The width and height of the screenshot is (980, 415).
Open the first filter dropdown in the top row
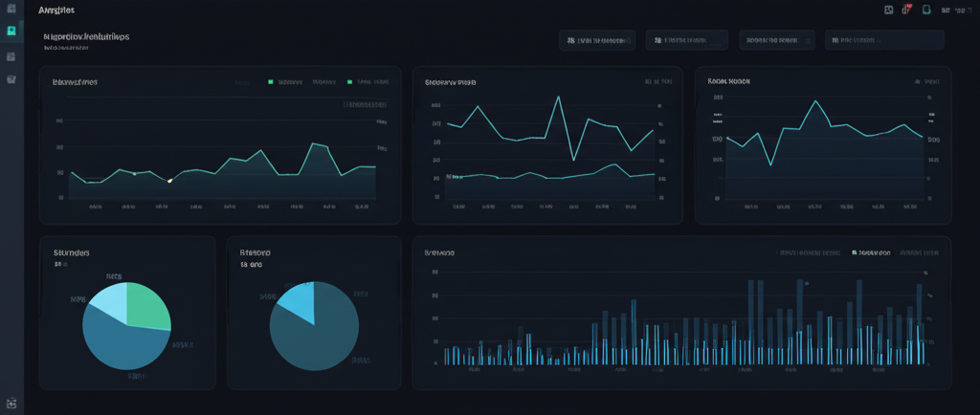[x=598, y=40]
